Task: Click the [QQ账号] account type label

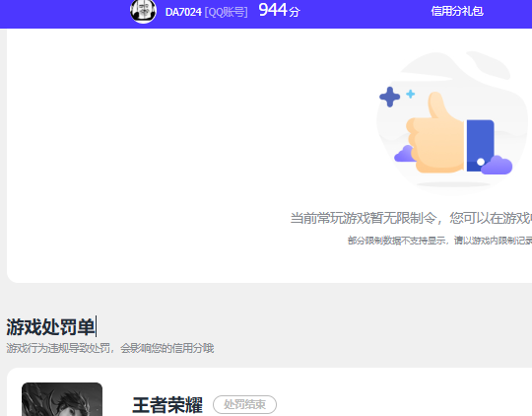Action: [x=226, y=12]
